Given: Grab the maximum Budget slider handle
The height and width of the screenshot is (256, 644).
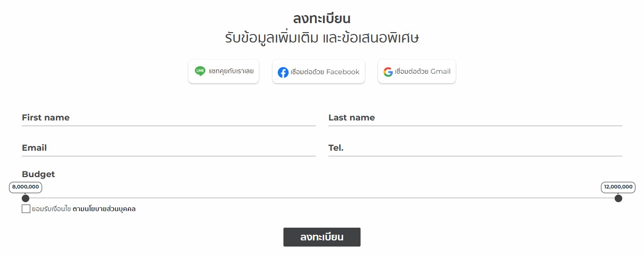Looking at the screenshot, I should [x=618, y=198].
